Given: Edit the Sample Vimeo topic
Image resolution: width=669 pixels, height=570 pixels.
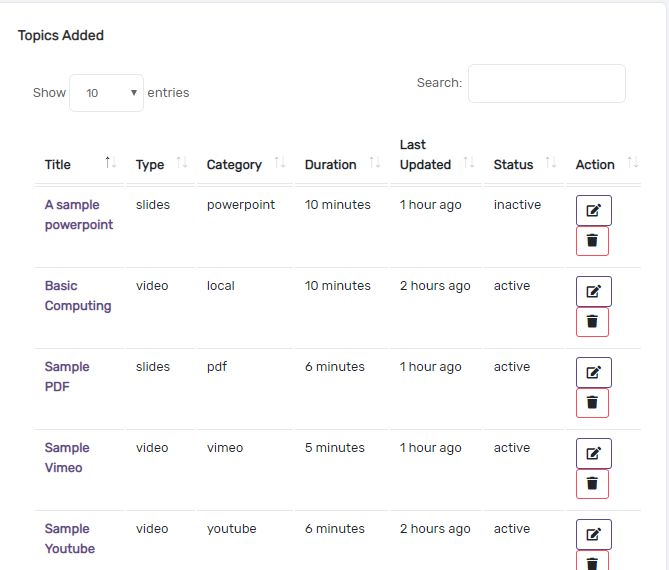Looking at the screenshot, I should click(593, 454).
